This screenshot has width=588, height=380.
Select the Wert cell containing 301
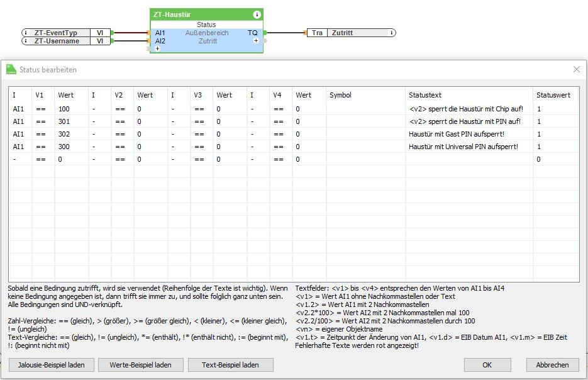coord(72,121)
